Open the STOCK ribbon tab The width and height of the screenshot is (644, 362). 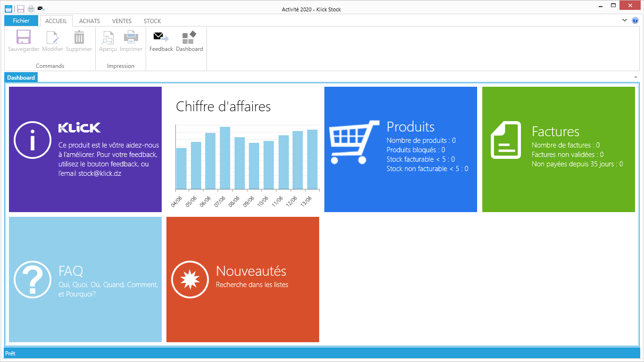point(152,21)
